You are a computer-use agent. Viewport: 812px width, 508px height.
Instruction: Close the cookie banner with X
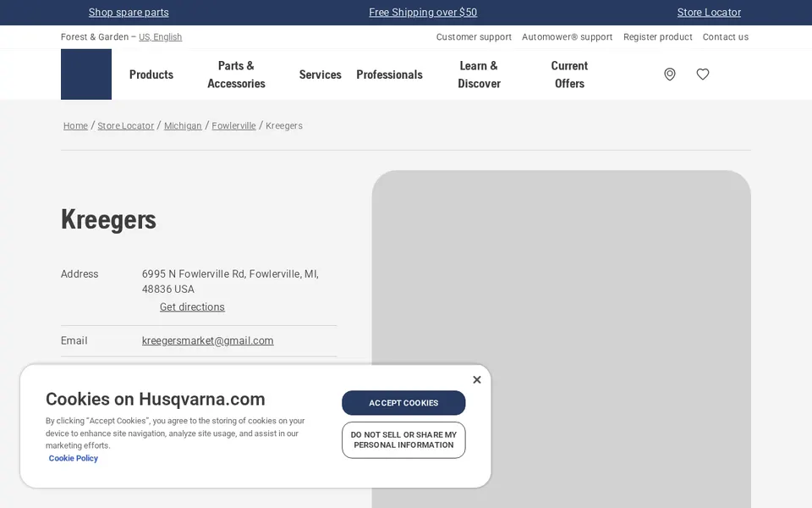pyautogui.click(x=476, y=379)
